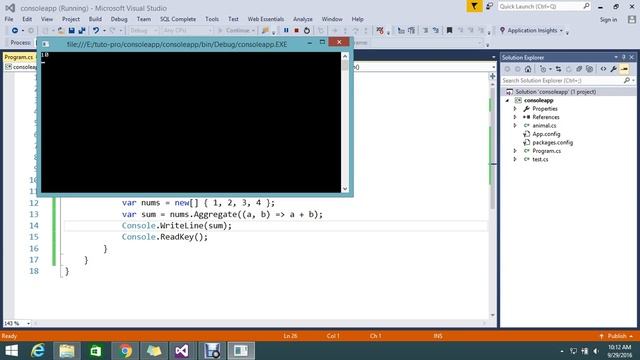The height and width of the screenshot is (360, 640).
Task: Sync with Active Document in Solution Explorer
Action: coord(558,69)
